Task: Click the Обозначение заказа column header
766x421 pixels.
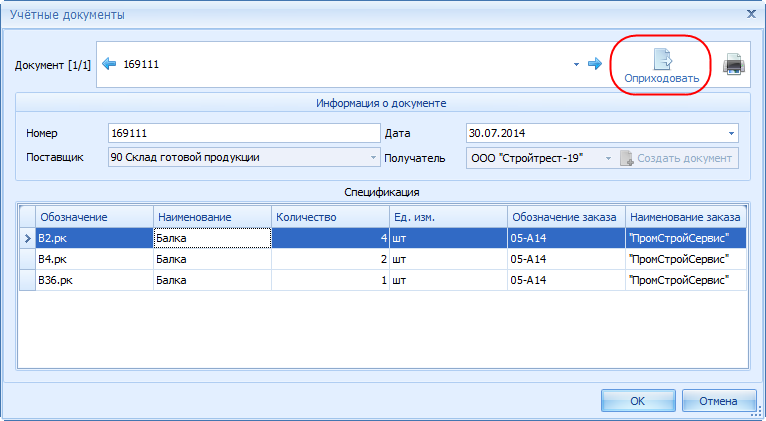Action: coord(566,217)
